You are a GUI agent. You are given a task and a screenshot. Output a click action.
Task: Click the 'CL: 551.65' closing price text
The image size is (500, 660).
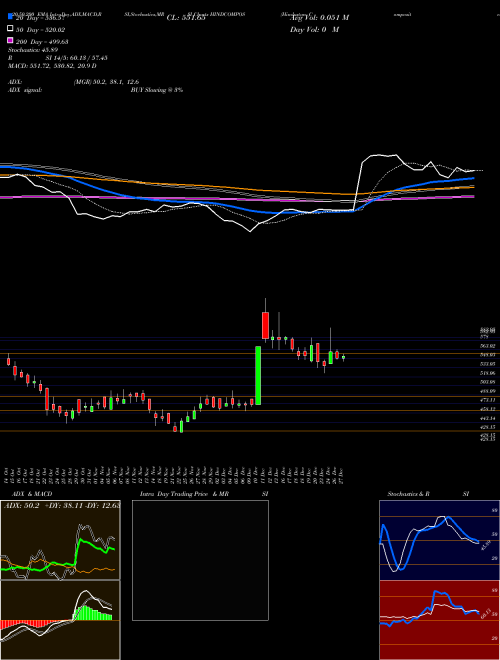click(186, 18)
